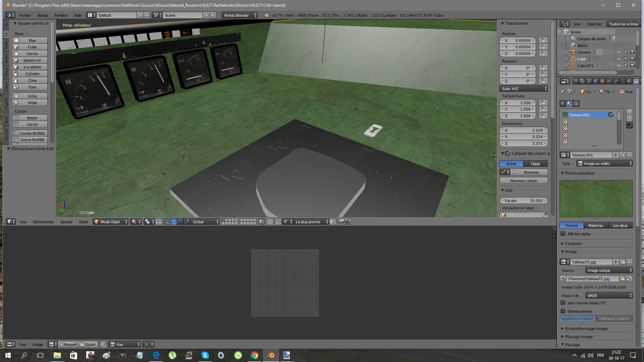Toggle snap magnet in 3D view header
Image resolution: width=644 pixels, height=362 pixels.
278,222
